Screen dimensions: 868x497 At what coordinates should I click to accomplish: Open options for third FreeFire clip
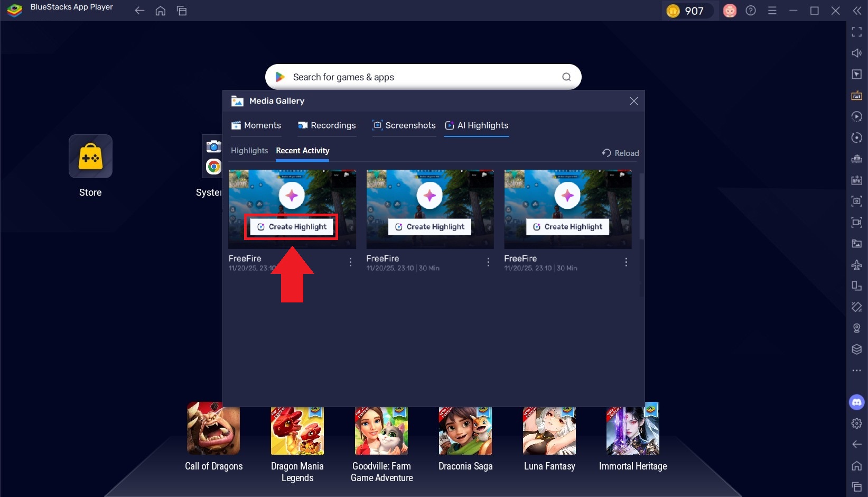point(626,262)
